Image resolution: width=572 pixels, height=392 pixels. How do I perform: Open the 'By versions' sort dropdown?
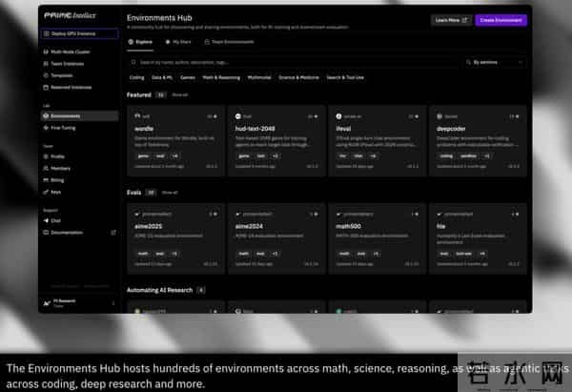(x=496, y=61)
